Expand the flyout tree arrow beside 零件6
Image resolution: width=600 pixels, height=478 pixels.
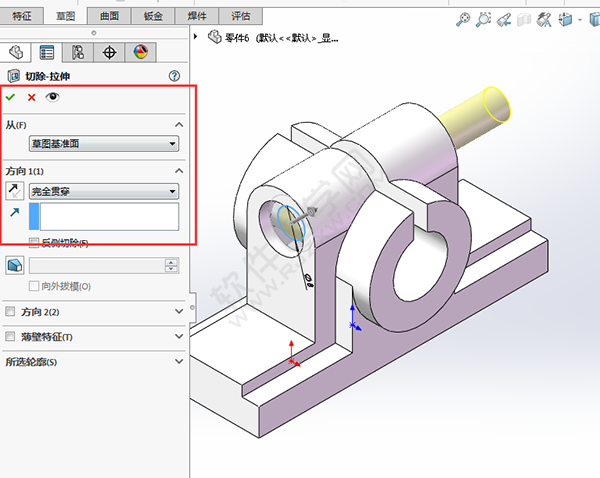coord(196,37)
